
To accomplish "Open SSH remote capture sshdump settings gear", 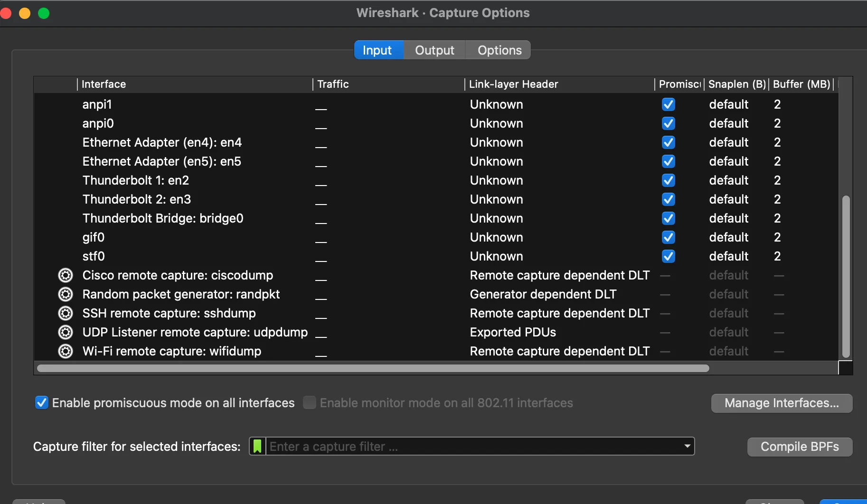I will (66, 313).
